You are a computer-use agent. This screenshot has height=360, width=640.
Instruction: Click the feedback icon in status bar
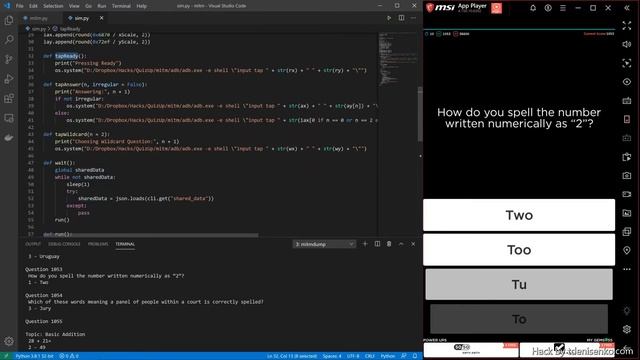[x=404, y=356]
